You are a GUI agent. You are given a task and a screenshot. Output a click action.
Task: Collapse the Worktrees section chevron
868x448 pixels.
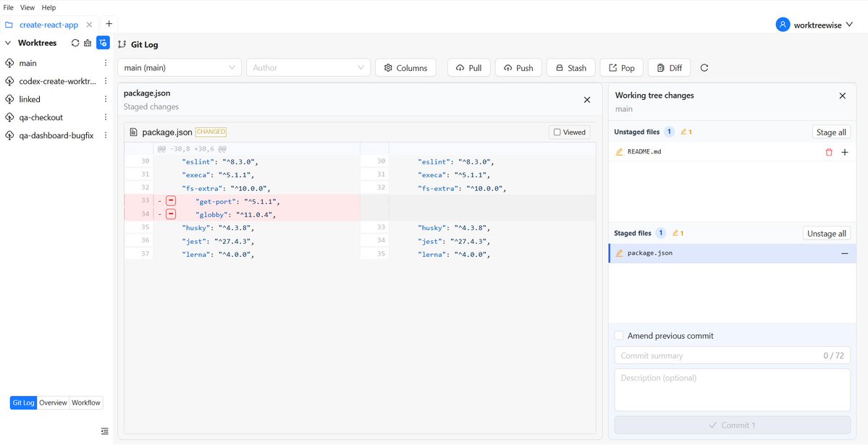(x=8, y=43)
